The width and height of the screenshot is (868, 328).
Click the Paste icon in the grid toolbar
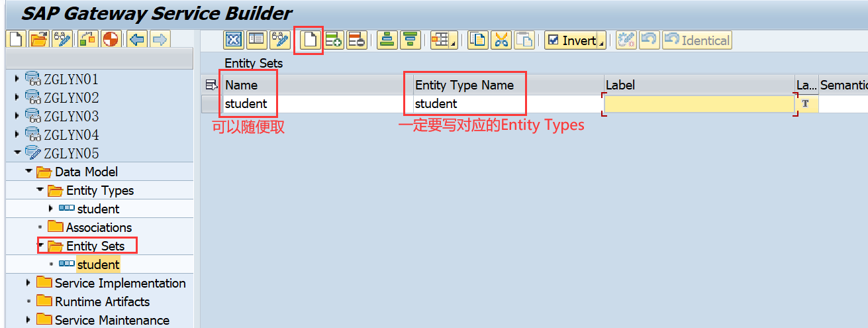point(524,40)
